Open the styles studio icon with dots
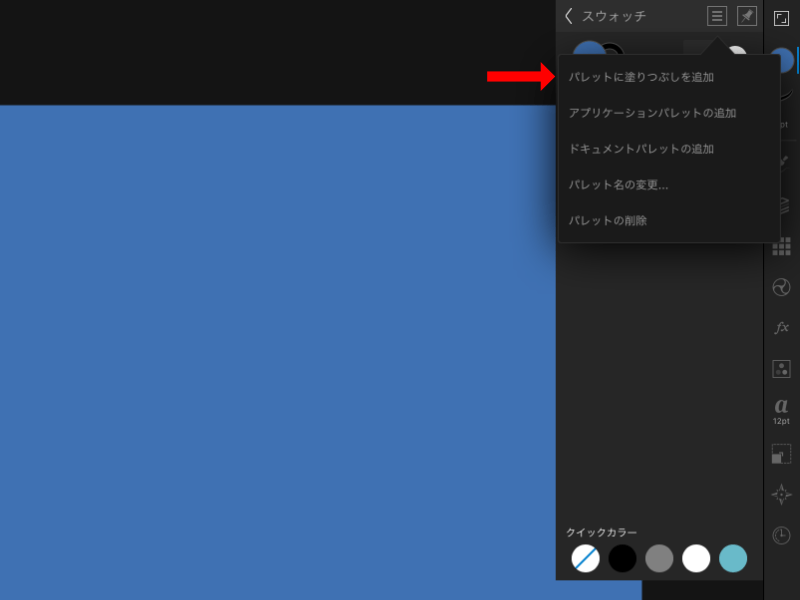Viewport: 800px width, 600px height. click(x=781, y=369)
